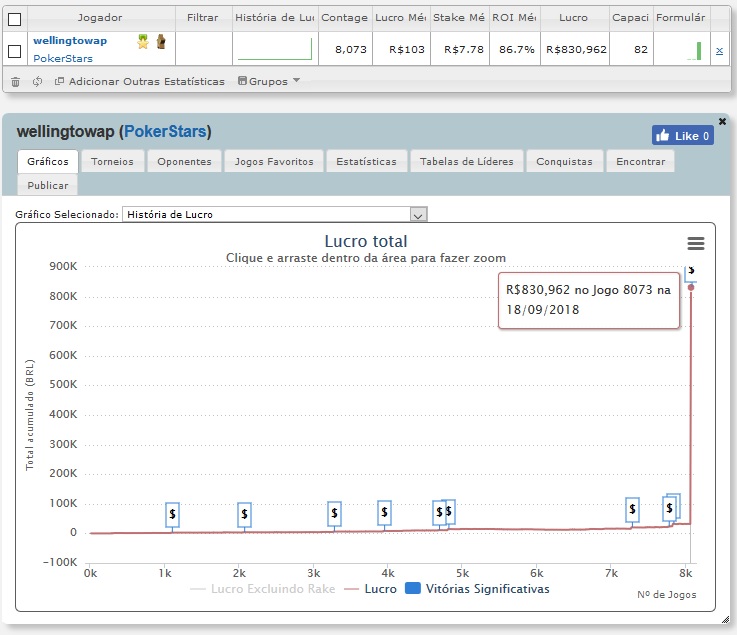Switch to the Oponentes tab
Image resolution: width=737 pixels, height=635 pixels.
[x=184, y=161]
